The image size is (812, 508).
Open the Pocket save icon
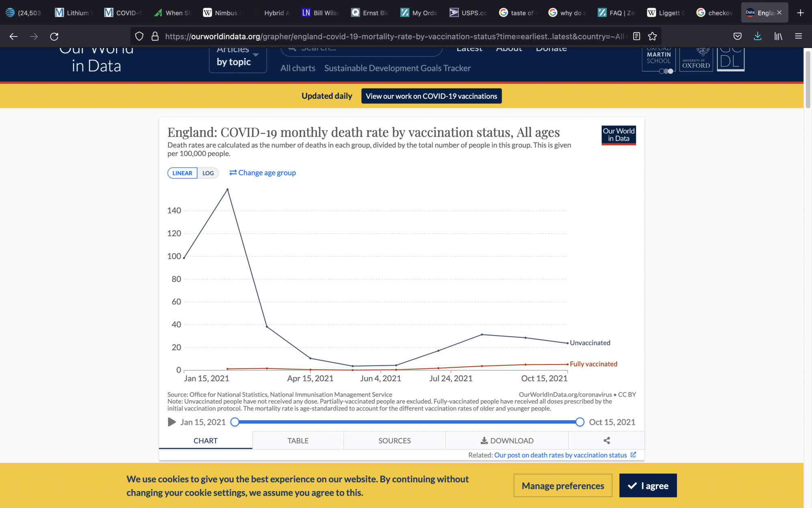click(738, 37)
